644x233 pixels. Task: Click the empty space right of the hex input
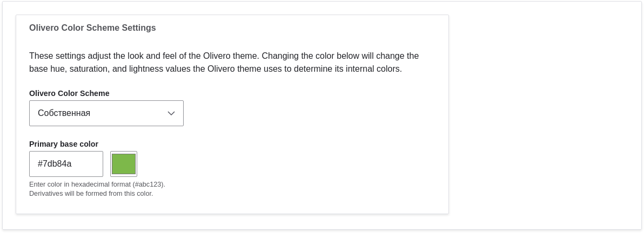[270, 164]
